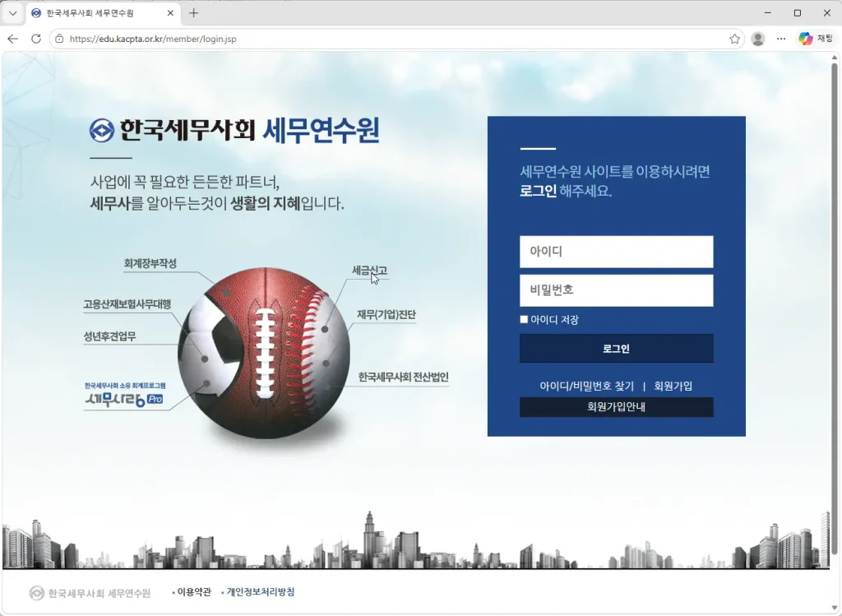Screen dimensions: 842x616
Task: Select the 한국세무사회 세무연수원 browser tab
Action: point(103,13)
